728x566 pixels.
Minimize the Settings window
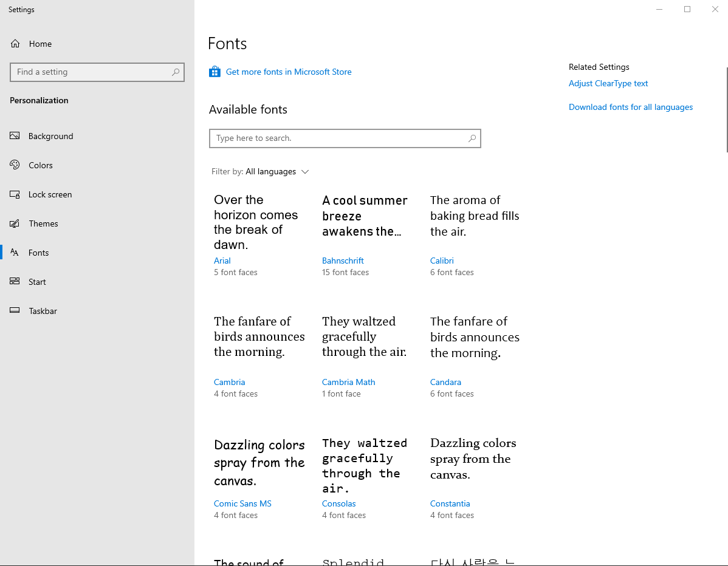[659, 9]
